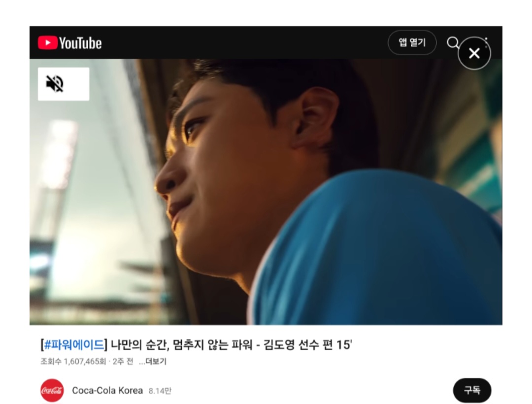Image resolution: width=532 pixels, height=404 pixels.
Task: Open the #파워에이드 hashtag link
Action: (x=74, y=345)
